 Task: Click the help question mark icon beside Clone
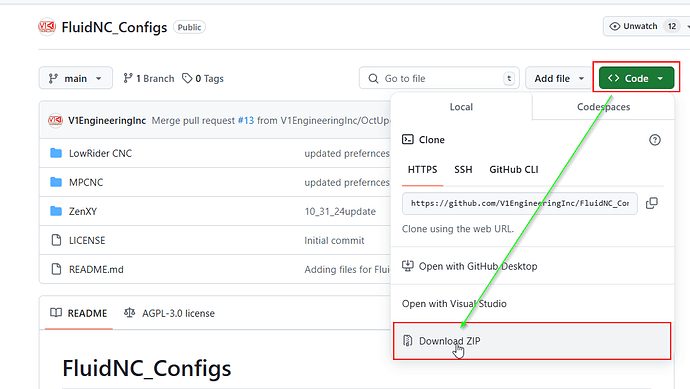(x=655, y=140)
